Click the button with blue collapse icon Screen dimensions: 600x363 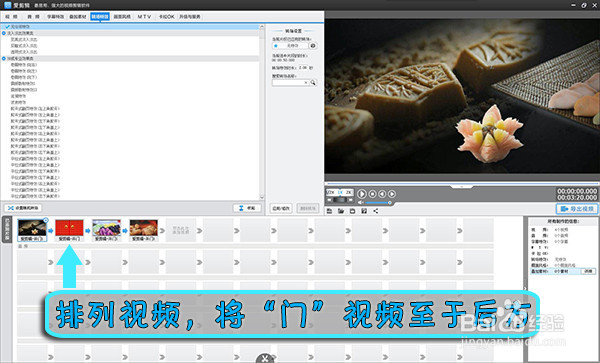click(x=247, y=208)
